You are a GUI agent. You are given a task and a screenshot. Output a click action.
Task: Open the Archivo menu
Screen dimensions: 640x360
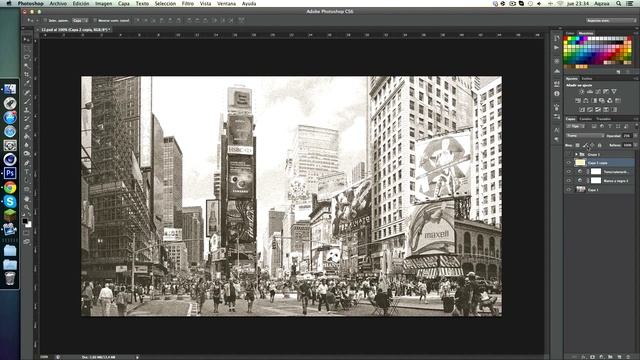click(x=58, y=3)
